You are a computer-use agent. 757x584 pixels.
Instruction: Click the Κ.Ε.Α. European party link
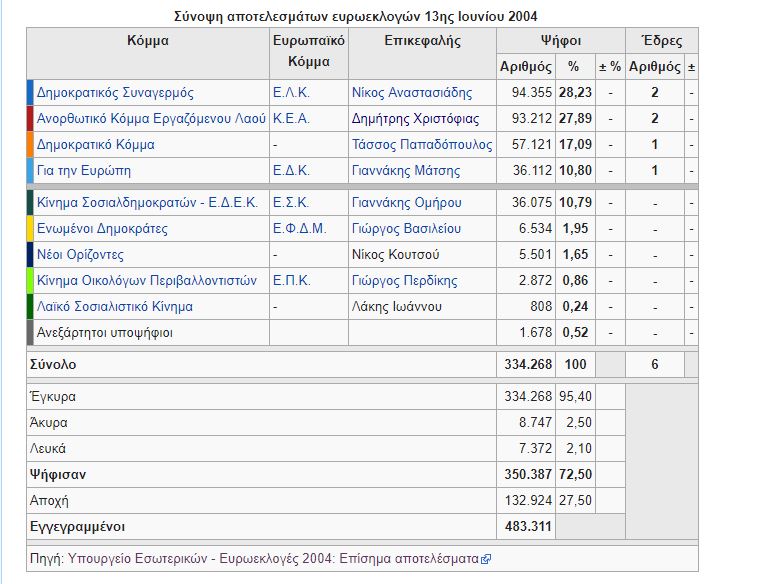292,119
